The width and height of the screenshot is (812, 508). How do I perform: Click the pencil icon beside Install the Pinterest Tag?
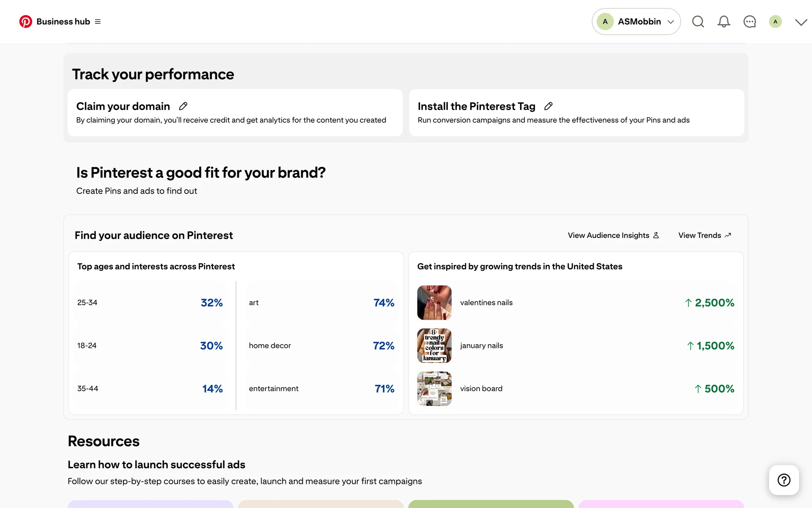click(549, 106)
